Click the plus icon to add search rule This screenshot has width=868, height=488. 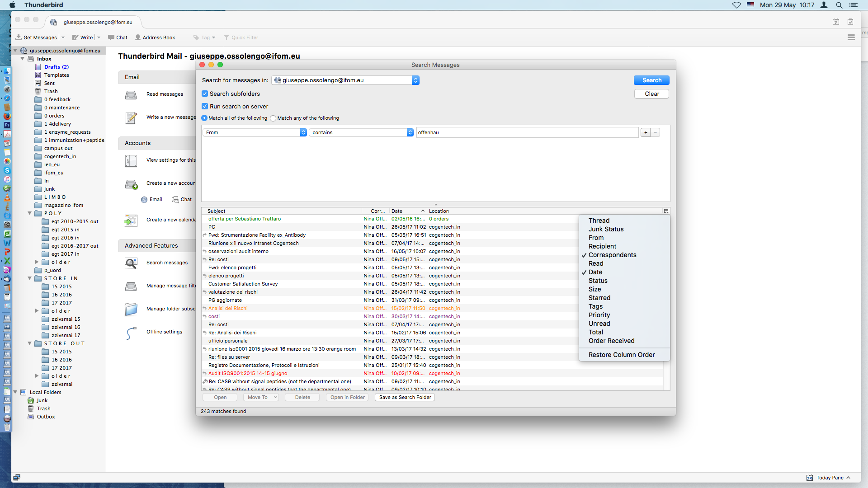click(646, 132)
